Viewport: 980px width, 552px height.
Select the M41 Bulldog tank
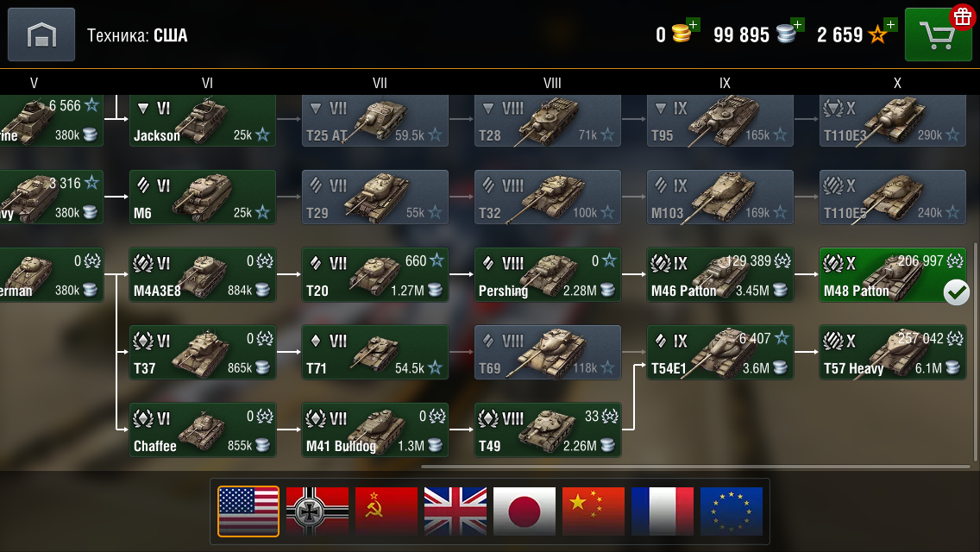click(375, 430)
